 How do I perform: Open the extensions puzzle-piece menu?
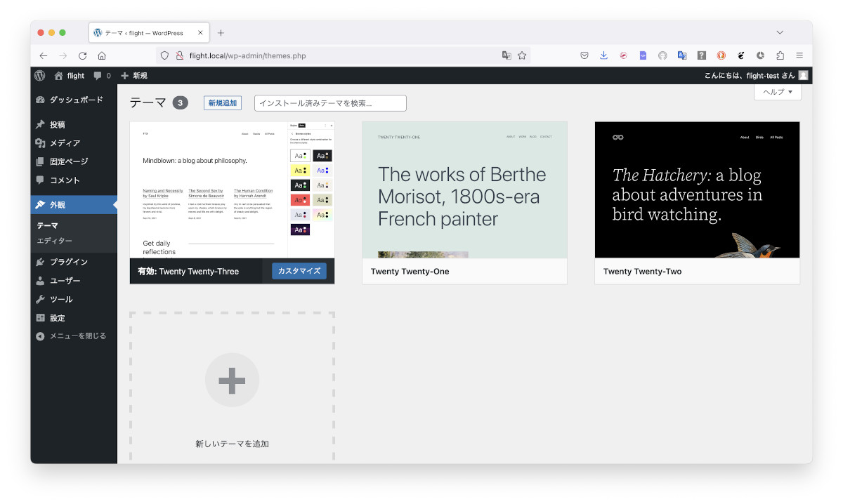[x=780, y=55]
